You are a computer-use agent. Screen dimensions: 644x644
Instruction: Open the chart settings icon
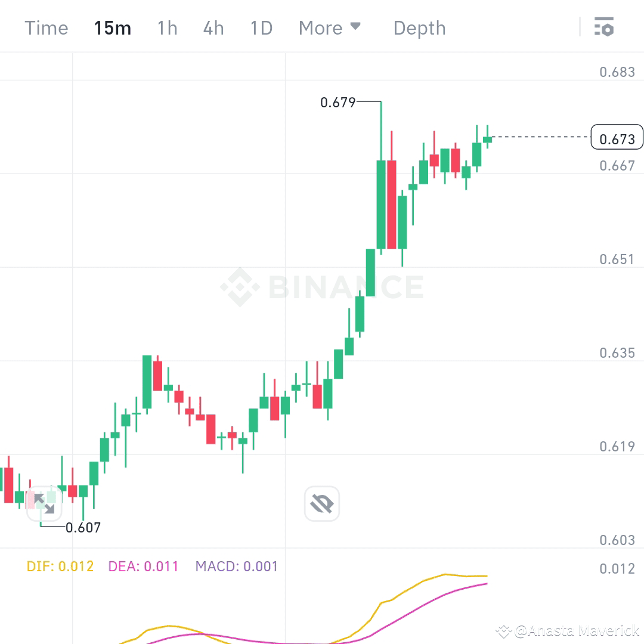pyautogui.click(x=604, y=27)
